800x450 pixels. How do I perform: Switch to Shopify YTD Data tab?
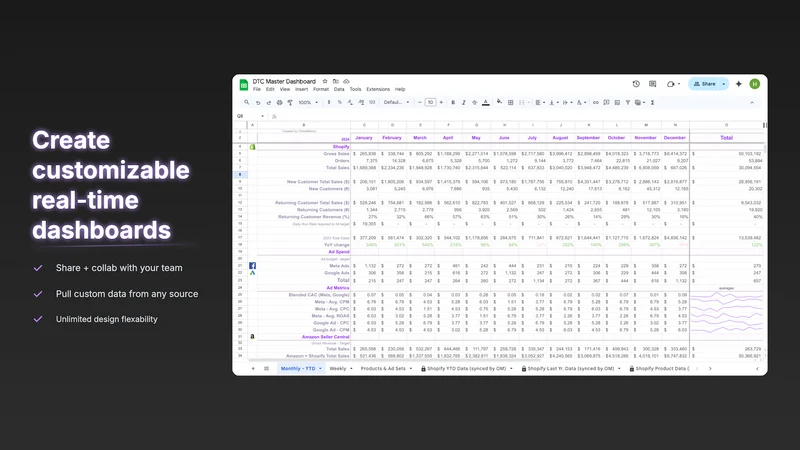[x=466, y=368]
